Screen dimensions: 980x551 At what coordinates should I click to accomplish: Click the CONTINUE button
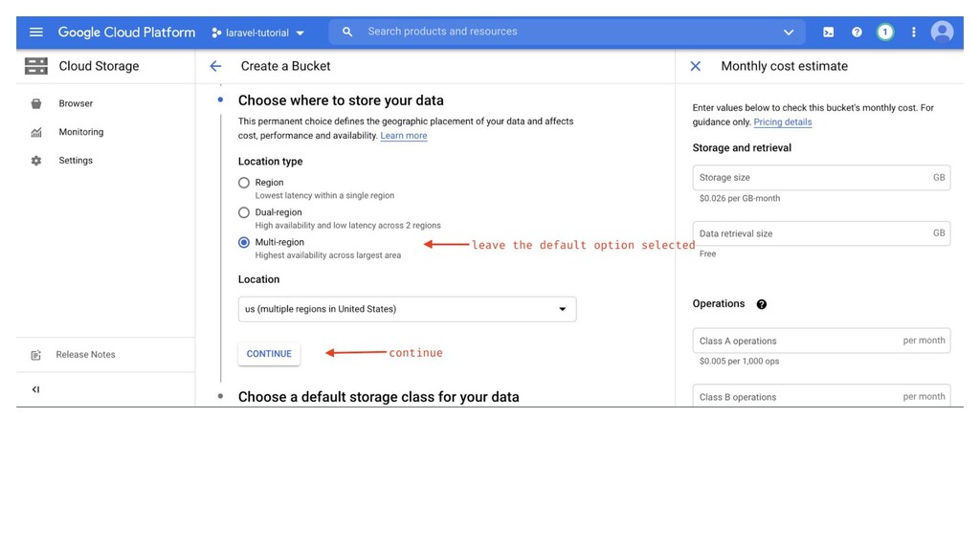click(269, 354)
